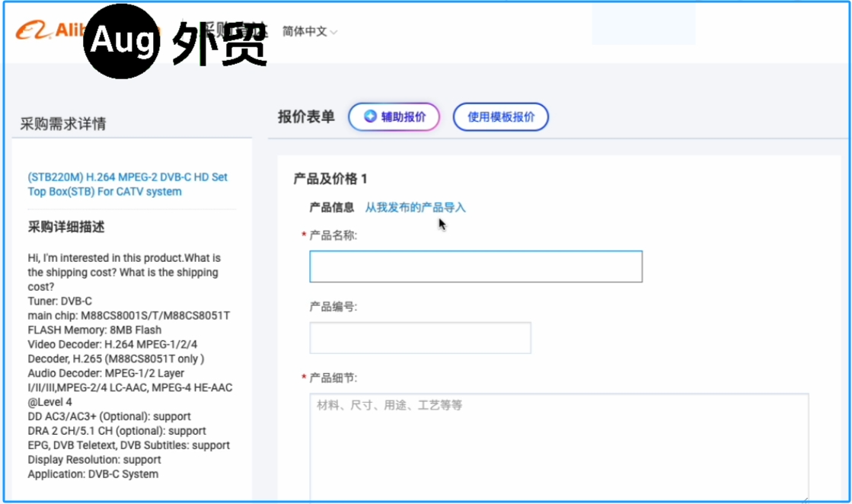Click the 产品信息 label
The width and height of the screenshot is (852, 504).
[331, 208]
